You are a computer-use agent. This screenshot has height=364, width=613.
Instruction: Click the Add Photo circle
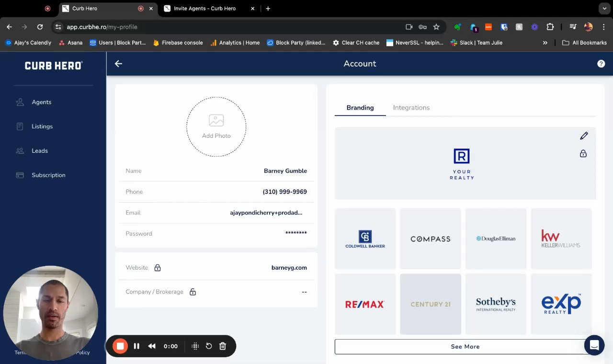click(x=216, y=127)
